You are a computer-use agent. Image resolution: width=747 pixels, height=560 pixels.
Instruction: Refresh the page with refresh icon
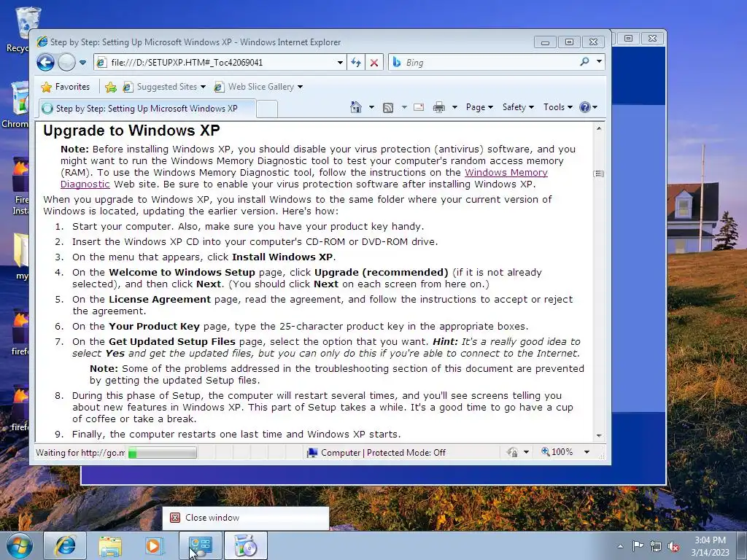click(356, 63)
